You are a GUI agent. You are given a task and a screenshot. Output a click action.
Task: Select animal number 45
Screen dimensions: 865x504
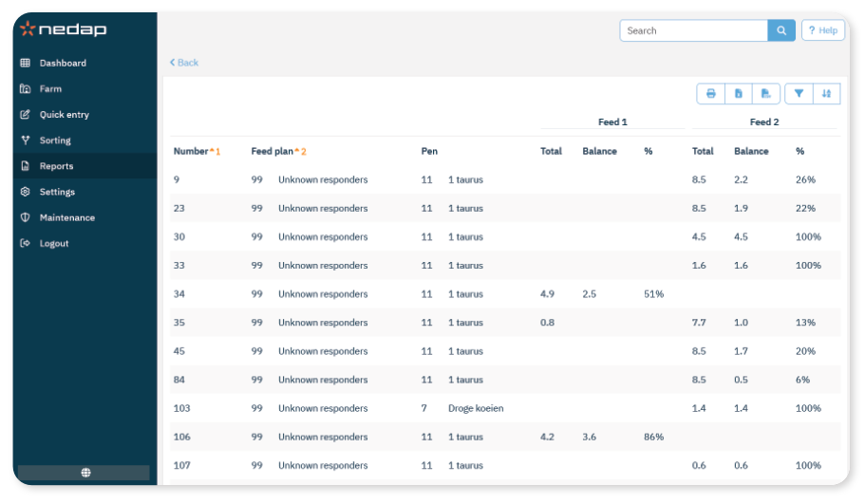point(179,351)
